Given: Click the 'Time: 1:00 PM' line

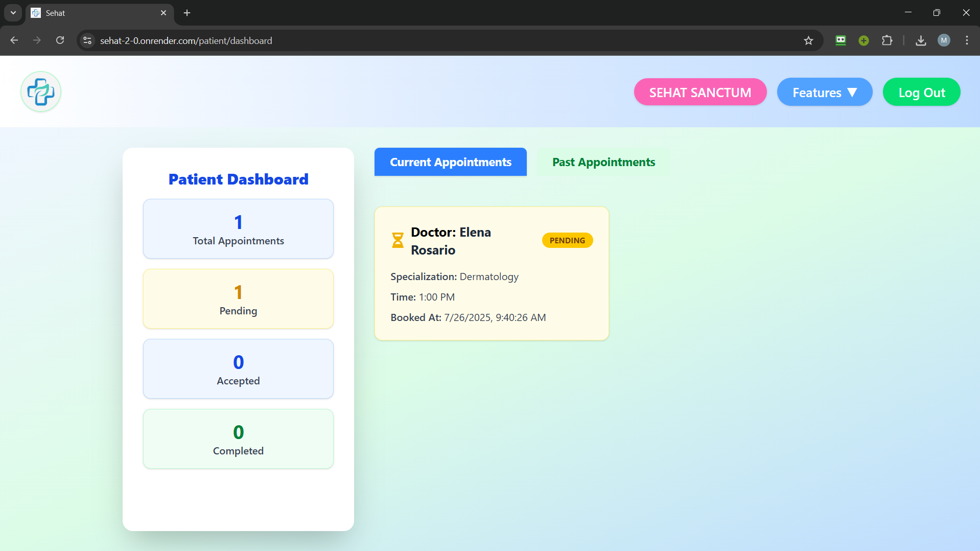Looking at the screenshot, I should (423, 297).
